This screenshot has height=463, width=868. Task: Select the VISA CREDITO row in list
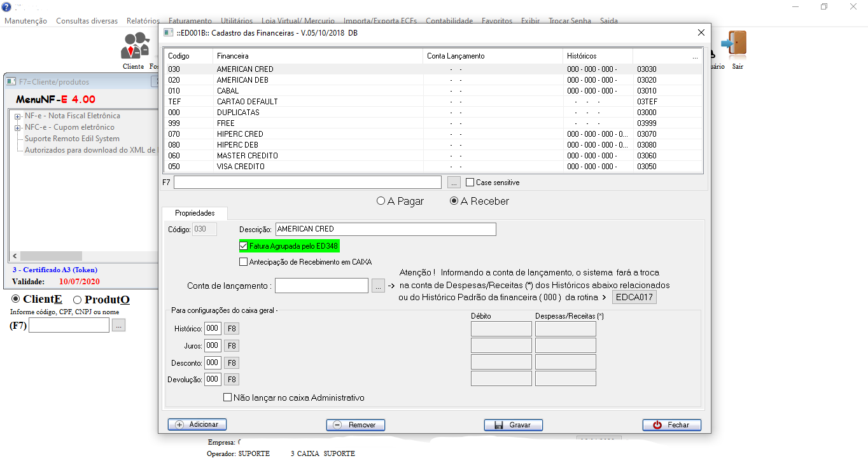pyautogui.click(x=241, y=167)
